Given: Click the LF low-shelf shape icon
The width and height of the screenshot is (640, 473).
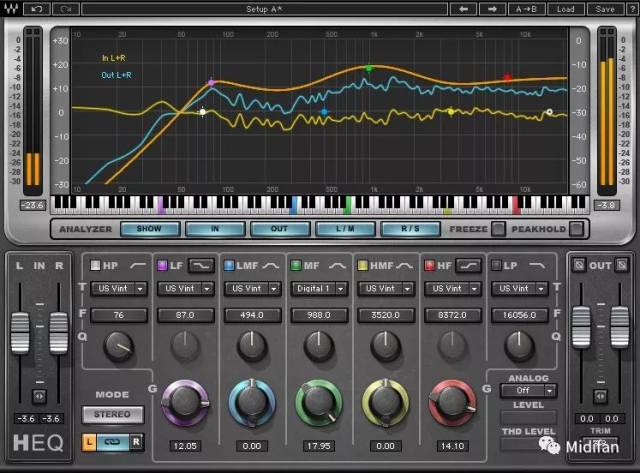Looking at the screenshot, I should coord(201,266).
